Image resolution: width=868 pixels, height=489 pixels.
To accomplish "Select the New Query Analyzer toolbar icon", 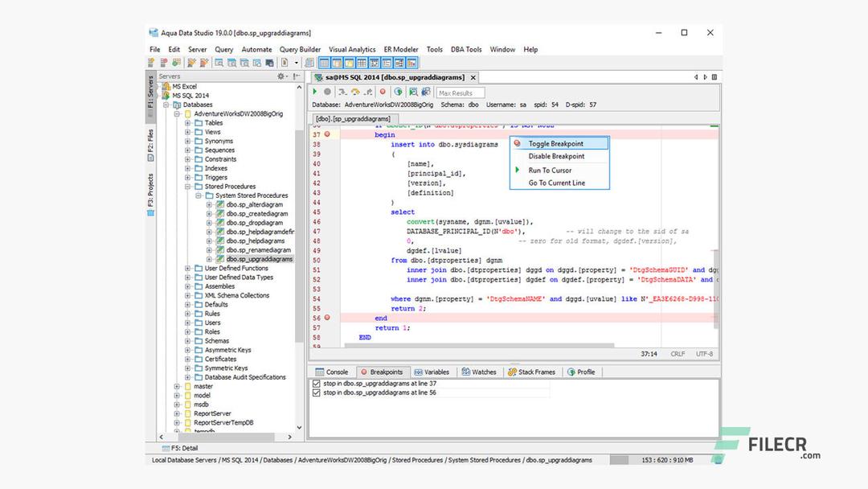I will click(x=218, y=63).
